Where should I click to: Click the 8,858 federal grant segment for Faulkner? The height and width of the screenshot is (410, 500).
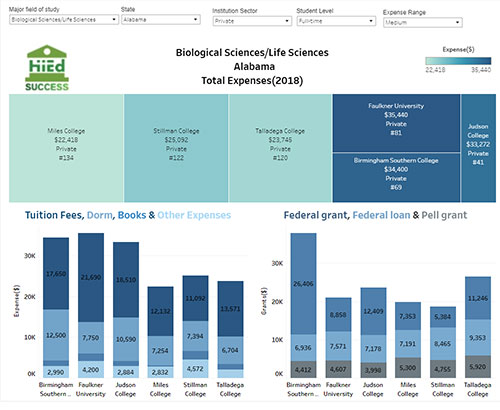coord(338,315)
